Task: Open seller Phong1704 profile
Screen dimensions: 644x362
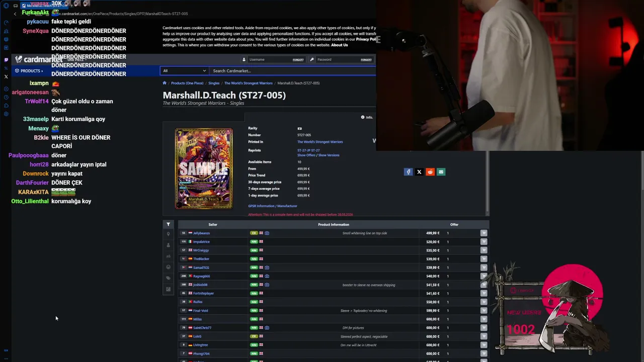Action: tap(201, 353)
